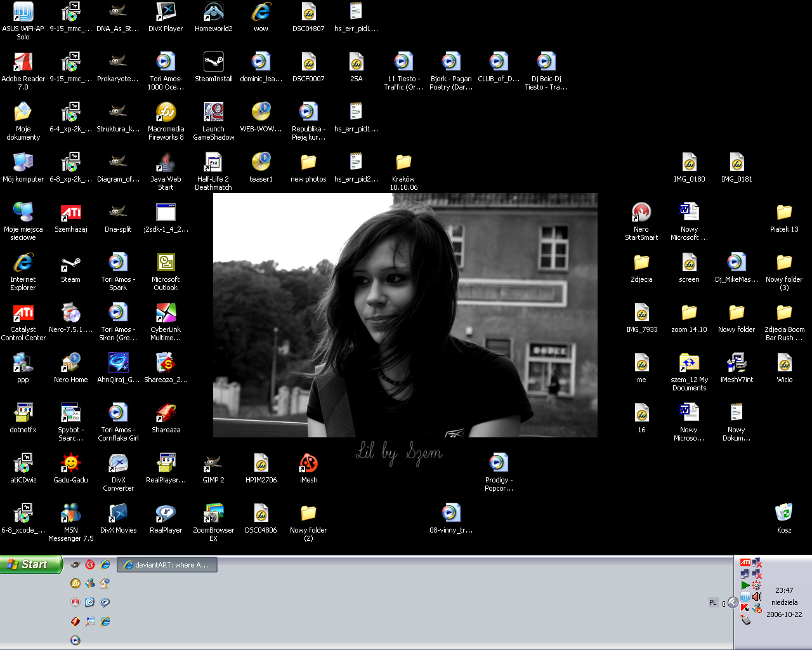Open Catalyst Control Center shortcut
This screenshot has height=650, width=812.
tap(23, 321)
